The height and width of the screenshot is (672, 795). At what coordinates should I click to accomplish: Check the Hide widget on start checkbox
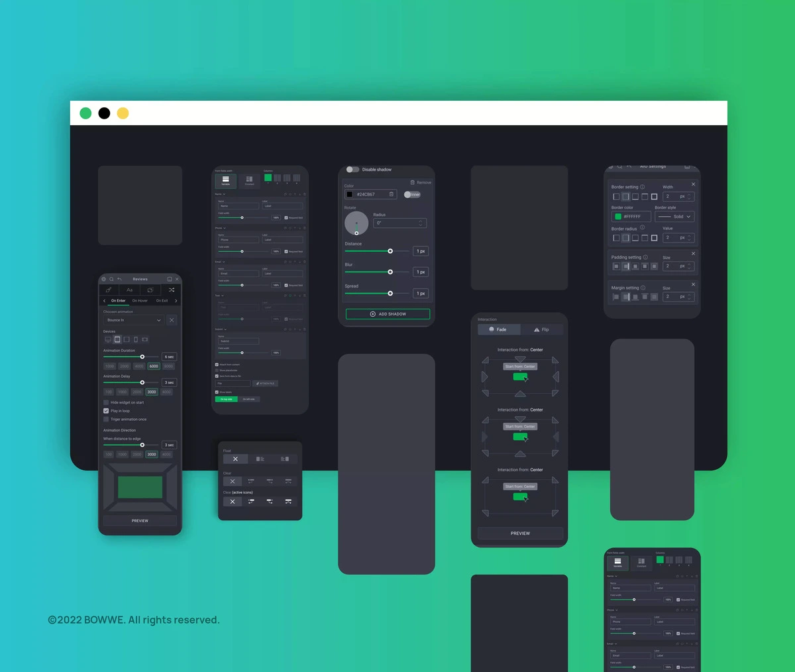[x=106, y=402]
